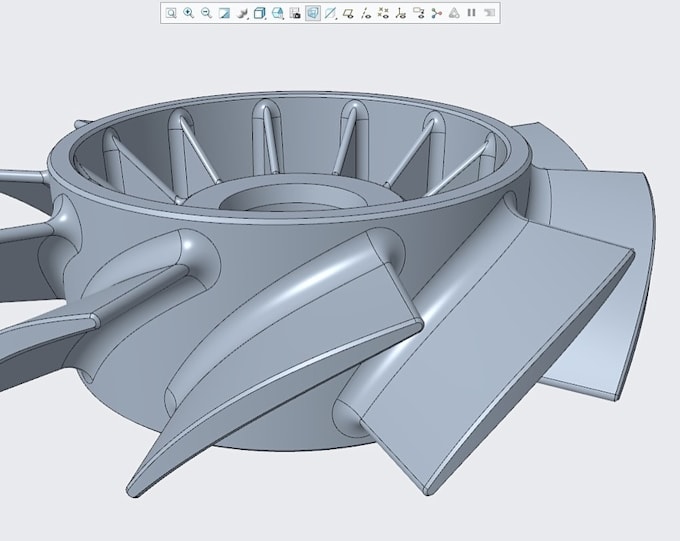Open the Saved Orientations icon
This screenshot has height=541, width=680.
(x=278, y=13)
